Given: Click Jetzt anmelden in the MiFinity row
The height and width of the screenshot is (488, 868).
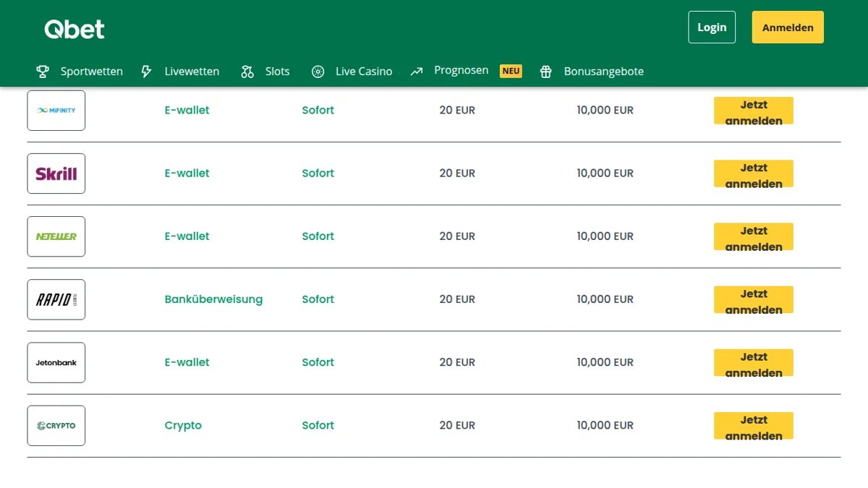Looking at the screenshot, I should pyautogui.click(x=754, y=111).
